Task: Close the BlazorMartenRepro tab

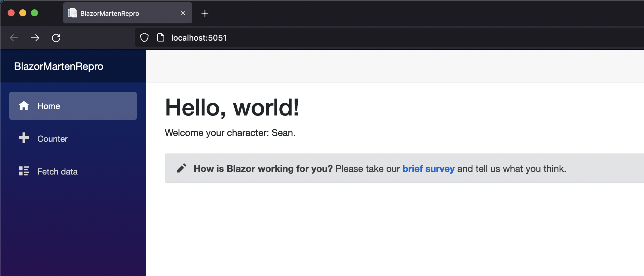Action: pos(183,13)
